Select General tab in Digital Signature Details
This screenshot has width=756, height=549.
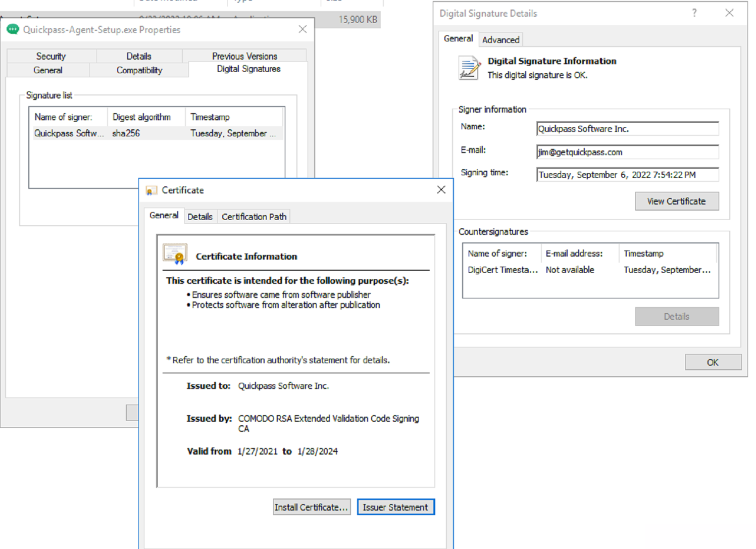458,38
